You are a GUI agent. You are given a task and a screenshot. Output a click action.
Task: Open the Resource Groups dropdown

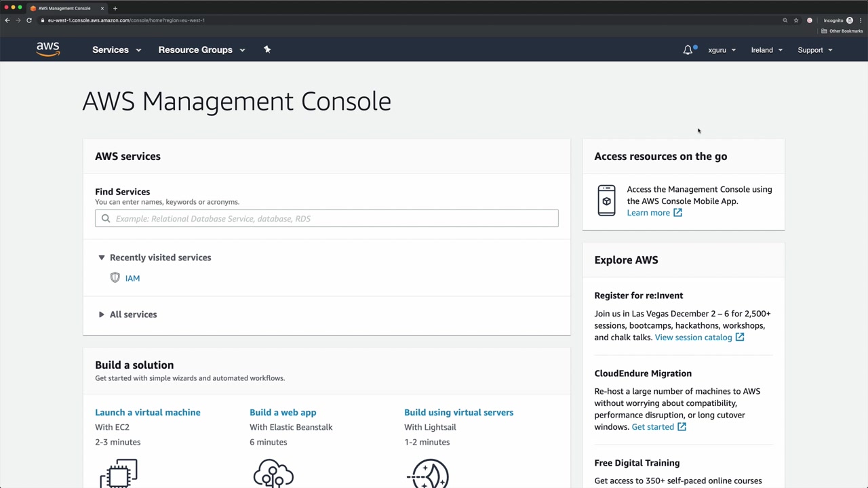201,50
